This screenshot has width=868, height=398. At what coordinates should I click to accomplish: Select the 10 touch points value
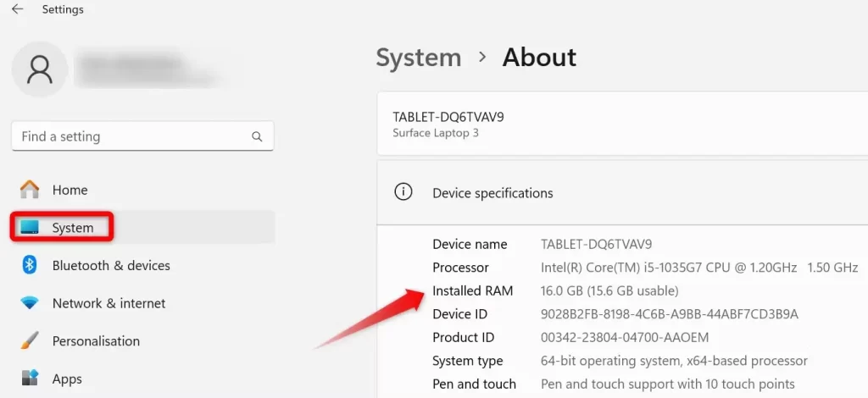[668, 384]
